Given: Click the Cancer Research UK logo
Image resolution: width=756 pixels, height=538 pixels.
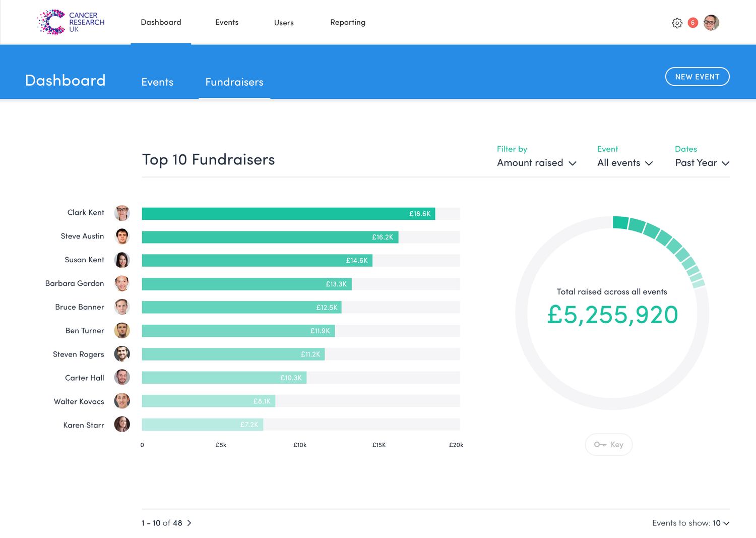Looking at the screenshot, I should pos(71,22).
